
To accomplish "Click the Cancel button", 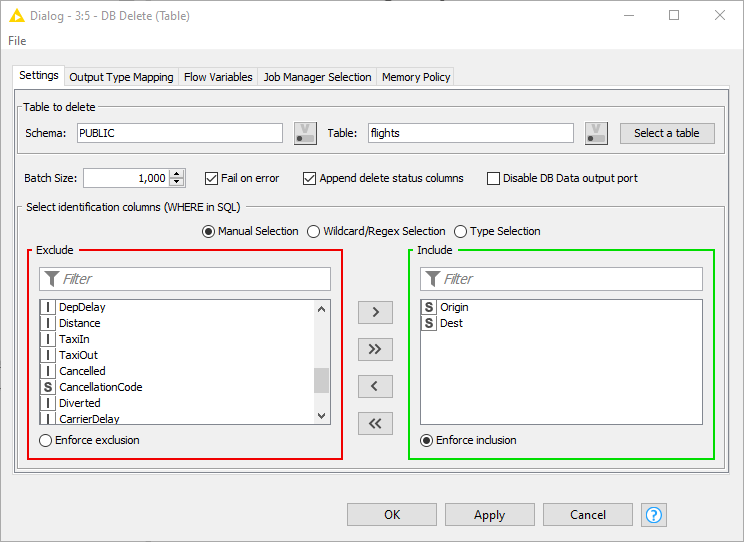I will [588, 515].
